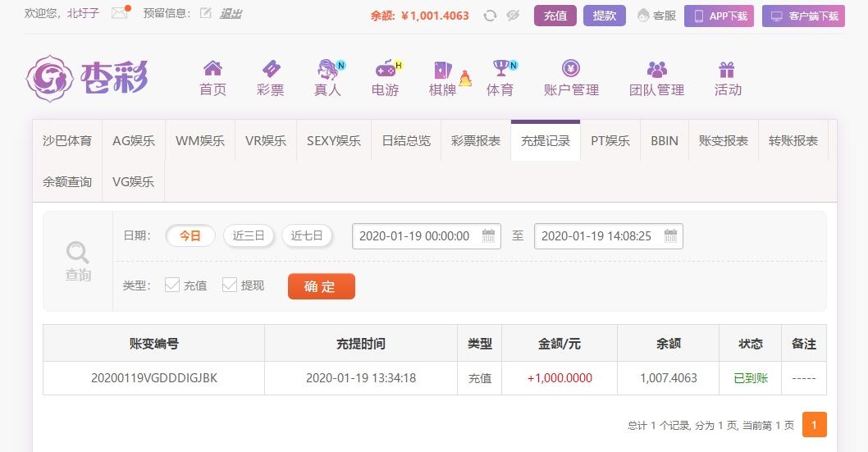Viewport: 868px width, 452px height.
Task: Click top balance ¥1,001.4063
Action: [x=435, y=16]
